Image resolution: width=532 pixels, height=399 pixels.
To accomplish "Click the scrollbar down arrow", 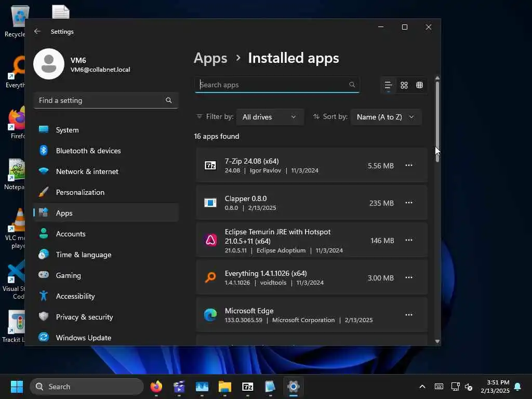I will (437, 341).
